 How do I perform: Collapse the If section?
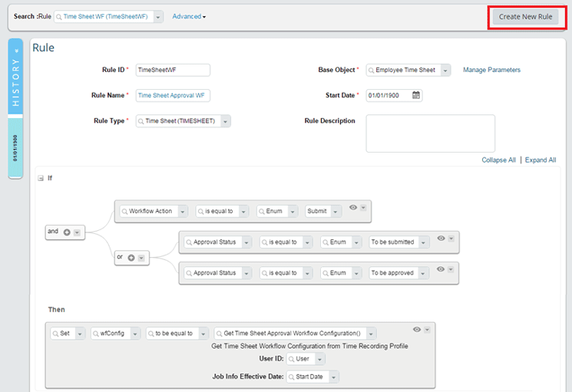40,178
